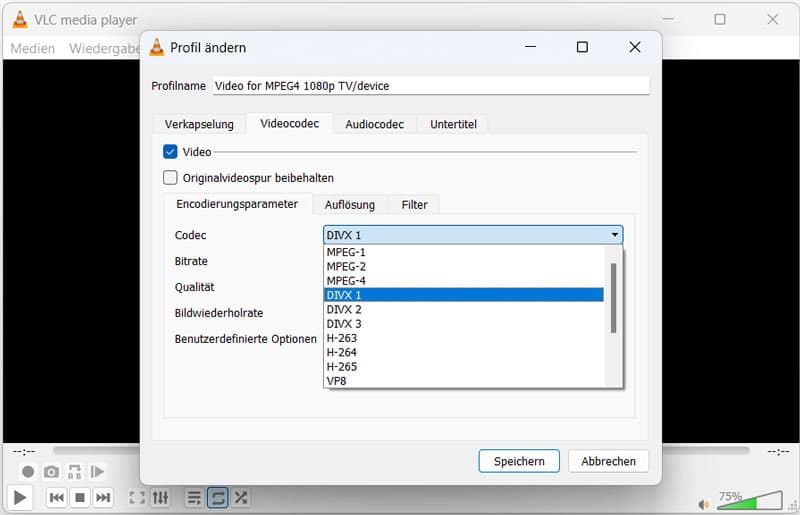
Task: Uncheck the Video checkbox
Action: (170, 152)
